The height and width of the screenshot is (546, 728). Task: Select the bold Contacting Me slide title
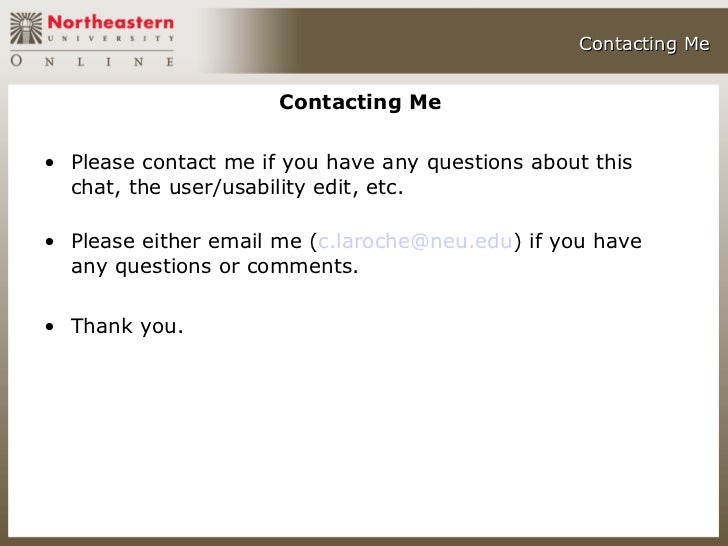point(360,102)
